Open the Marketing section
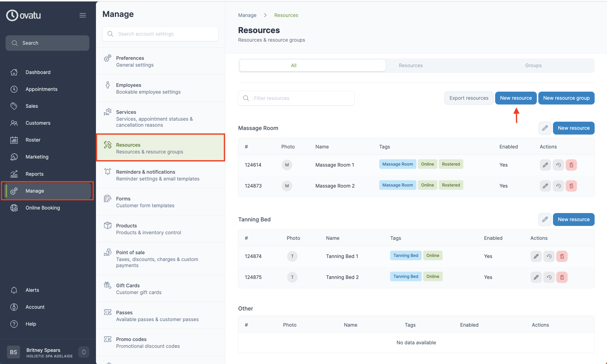 (x=37, y=157)
